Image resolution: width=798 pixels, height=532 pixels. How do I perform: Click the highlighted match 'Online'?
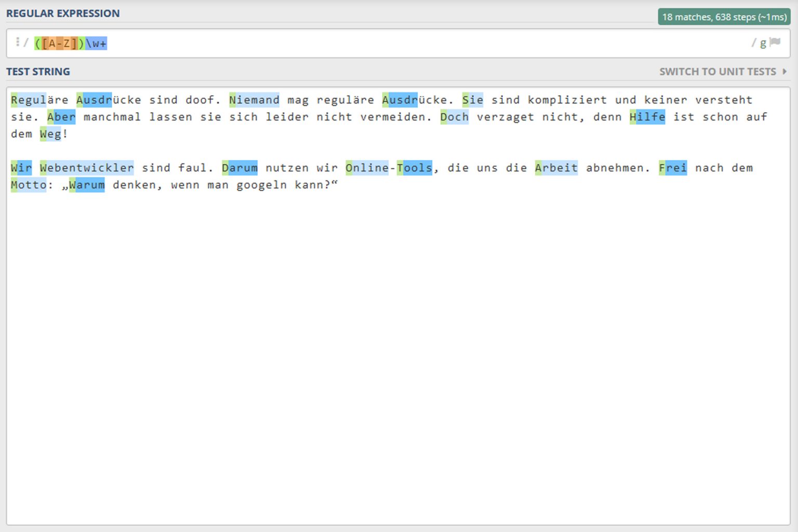tap(367, 168)
